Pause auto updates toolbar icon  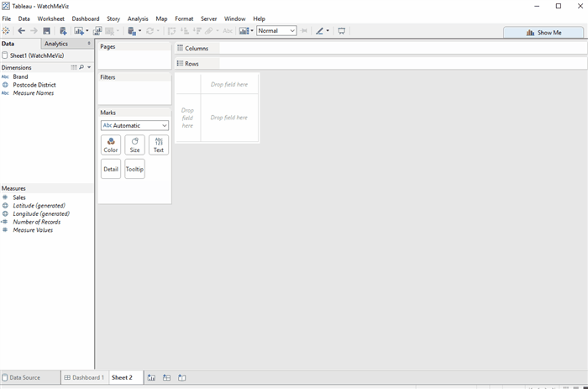click(x=132, y=31)
